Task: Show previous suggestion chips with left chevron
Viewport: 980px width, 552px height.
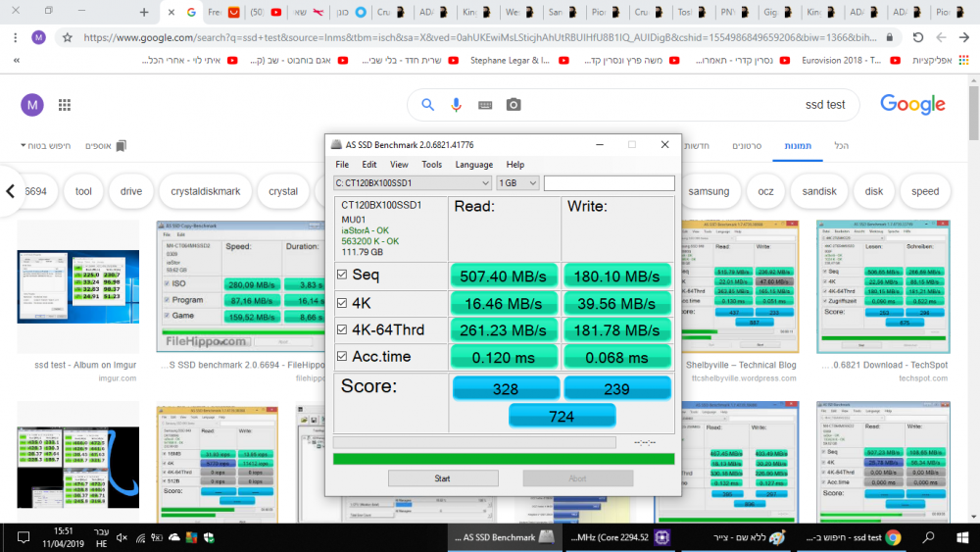Action: click(10, 191)
